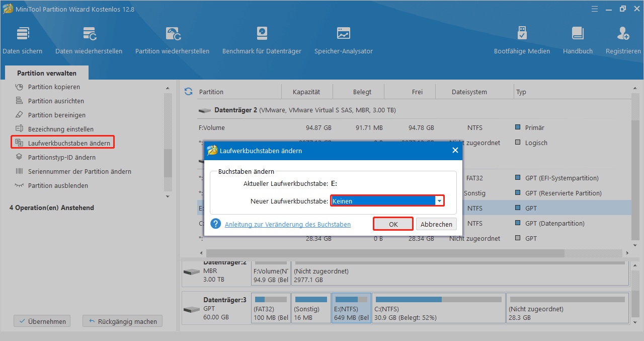
Task: Click Abbrechen to cancel dialog
Action: tap(436, 224)
